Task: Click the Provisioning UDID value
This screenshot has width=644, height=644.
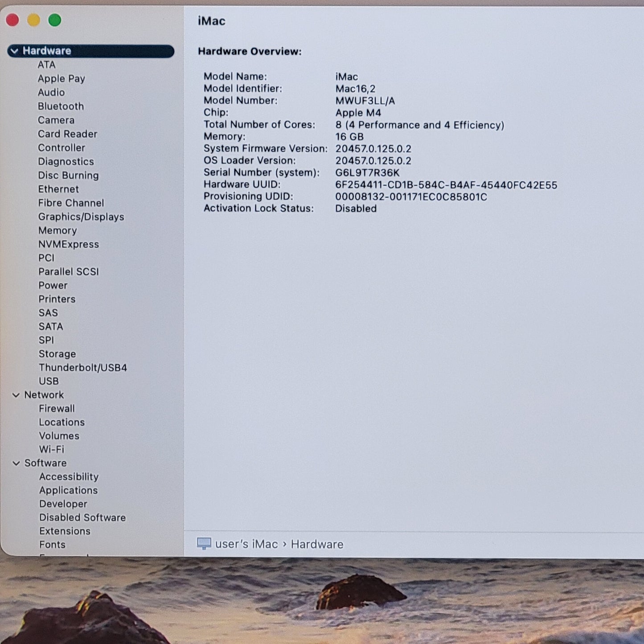Action: pos(411,197)
